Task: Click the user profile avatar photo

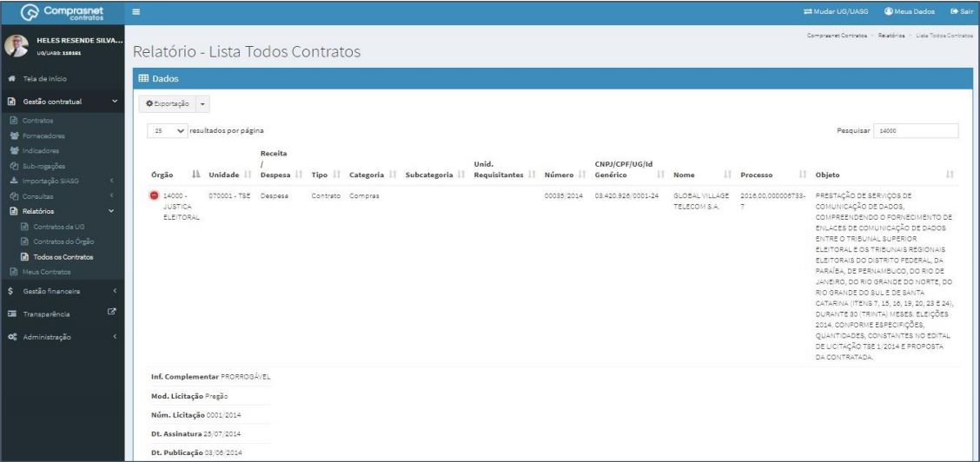Action: point(17,45)
